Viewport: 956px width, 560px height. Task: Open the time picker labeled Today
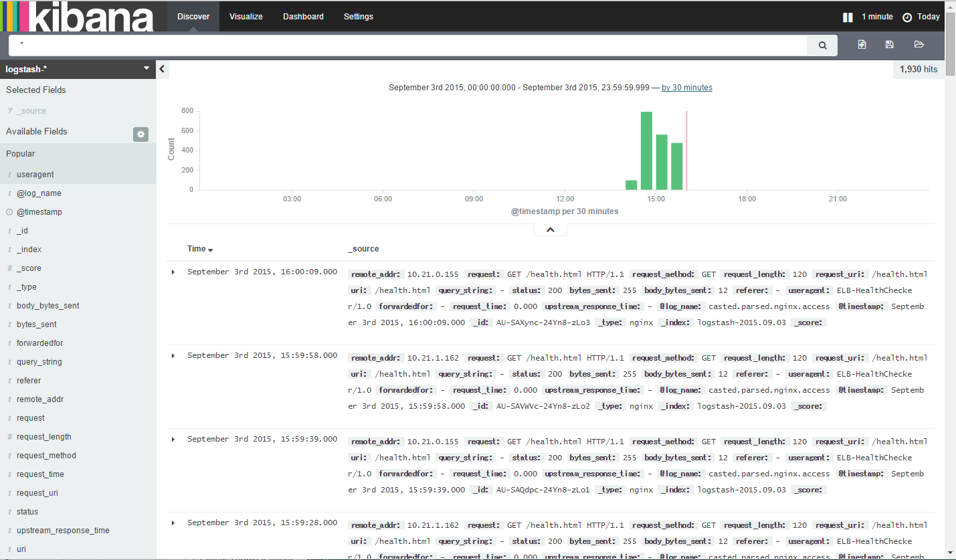click(x=921, y=17)
